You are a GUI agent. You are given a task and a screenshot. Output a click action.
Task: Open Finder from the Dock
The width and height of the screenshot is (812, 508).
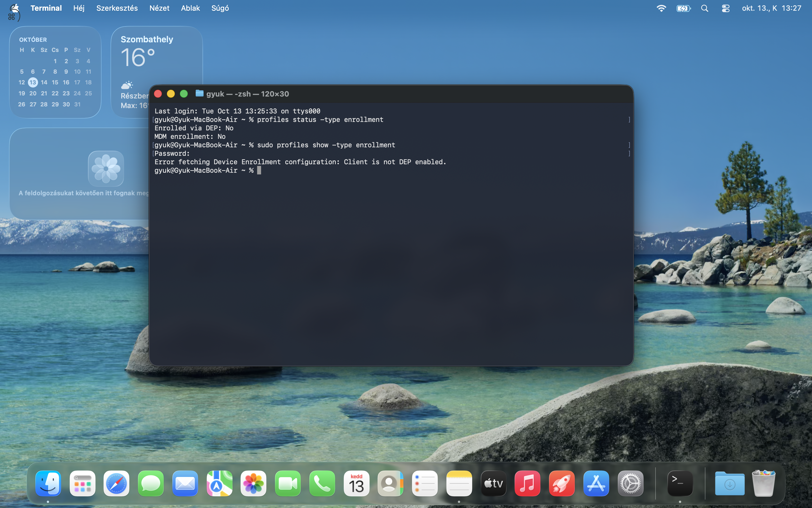tap(48, 483)
